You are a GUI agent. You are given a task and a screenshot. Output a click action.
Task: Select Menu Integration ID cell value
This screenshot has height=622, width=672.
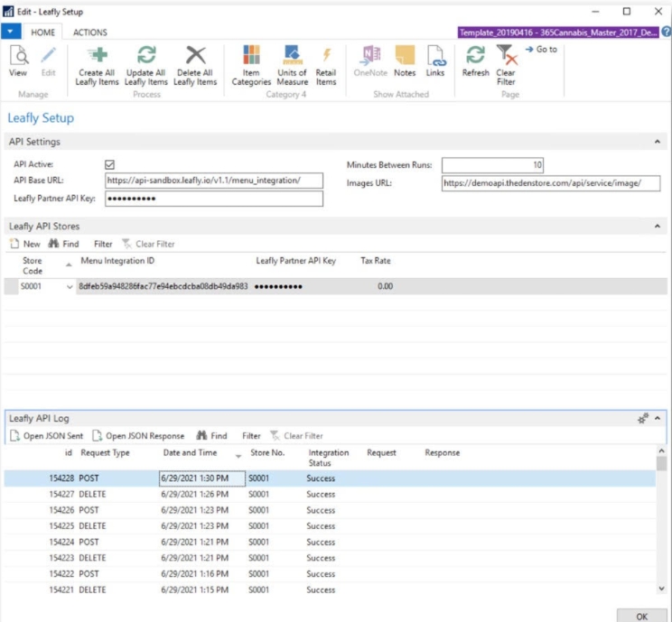(163, 286)
